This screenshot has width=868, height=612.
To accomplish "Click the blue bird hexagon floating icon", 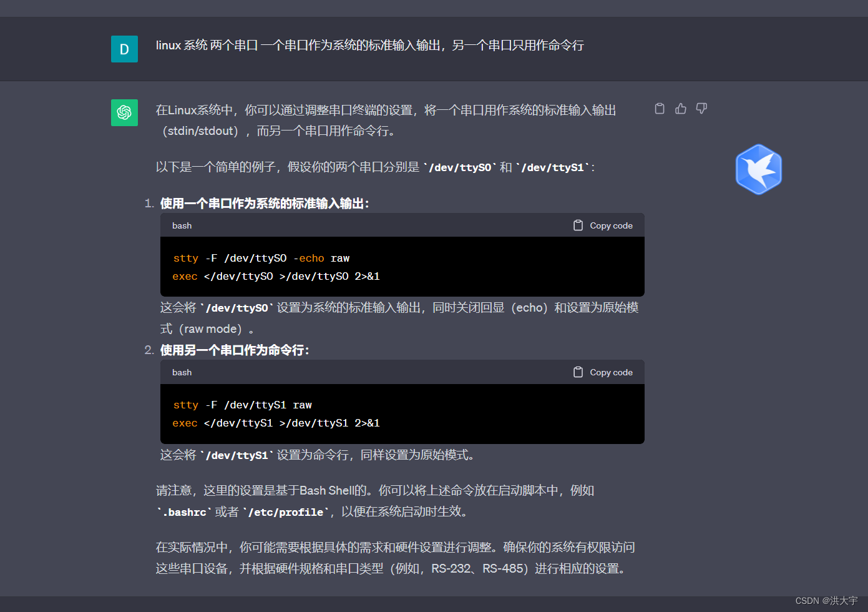I will click(x=759, y=169).
